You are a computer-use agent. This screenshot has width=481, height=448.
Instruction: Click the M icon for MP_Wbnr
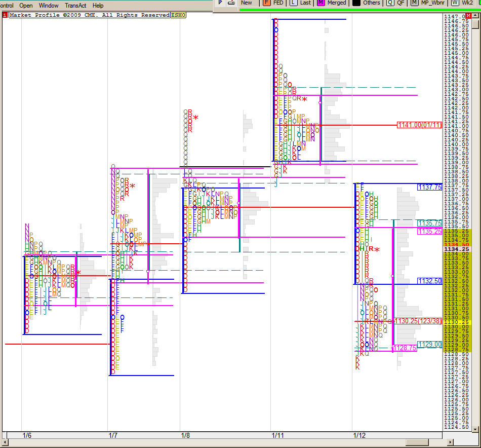[414, 3]
